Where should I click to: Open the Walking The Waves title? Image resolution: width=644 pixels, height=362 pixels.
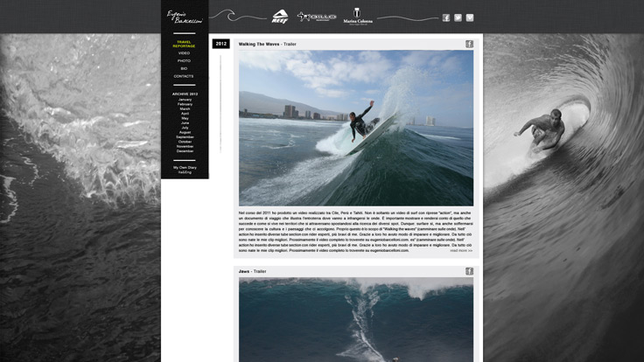[x=267, y=44]
